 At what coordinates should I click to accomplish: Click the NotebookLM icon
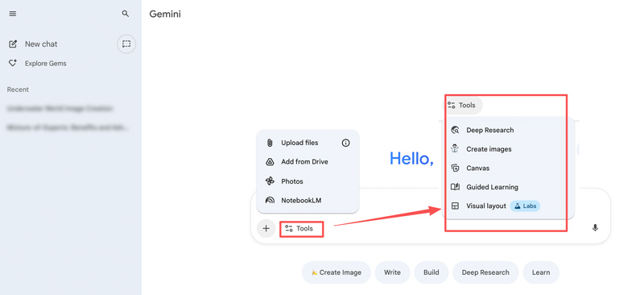point(270,201)
